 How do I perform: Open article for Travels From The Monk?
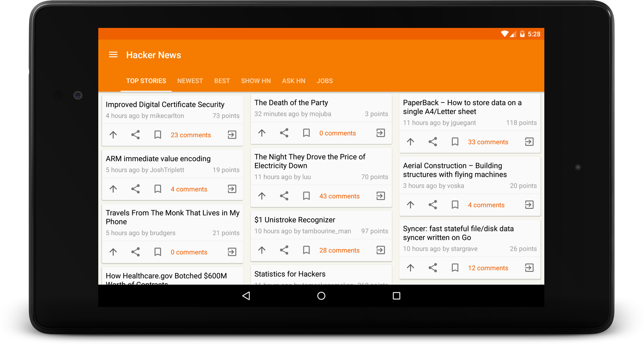click(x=232, y=252)
